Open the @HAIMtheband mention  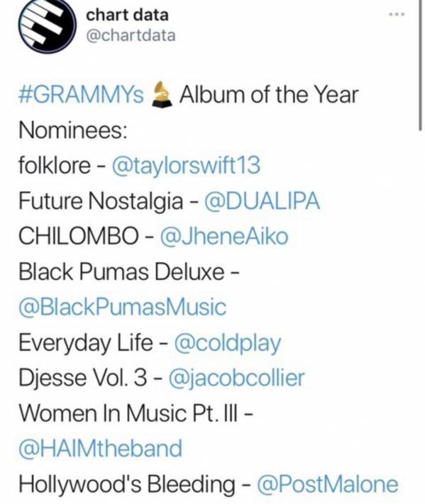pyautogui.click(x=100, y=449)
